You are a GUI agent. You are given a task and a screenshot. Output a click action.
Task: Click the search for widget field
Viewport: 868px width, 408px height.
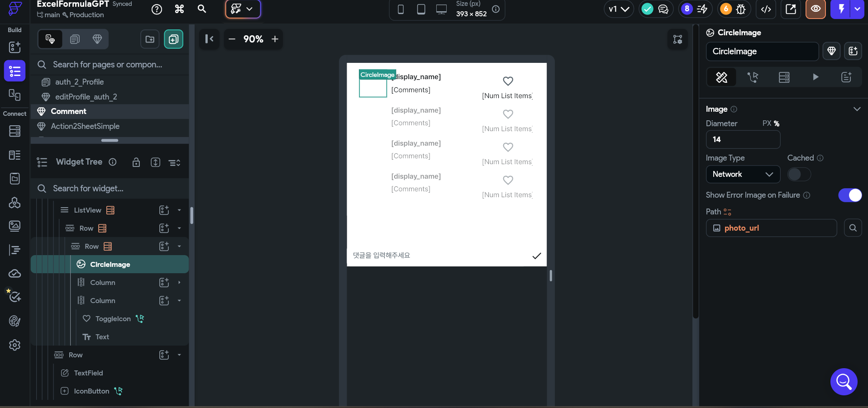click(x=110, y=188)
